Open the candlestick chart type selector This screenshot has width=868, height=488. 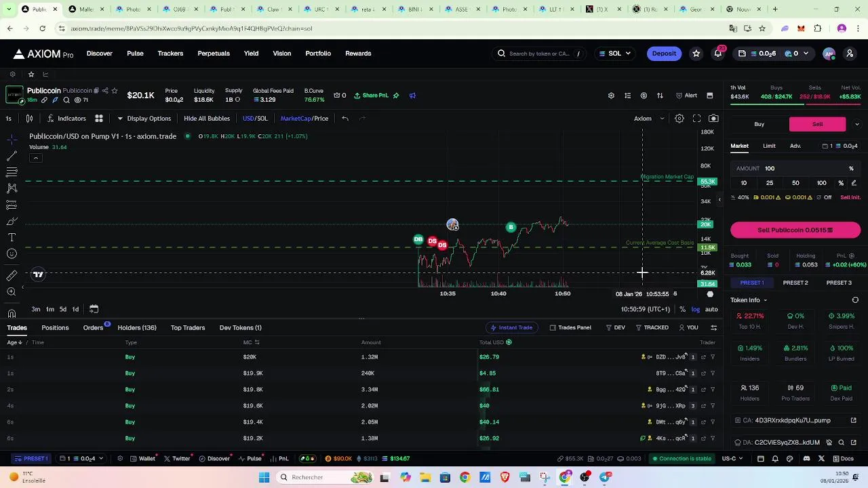coord(29,119)
